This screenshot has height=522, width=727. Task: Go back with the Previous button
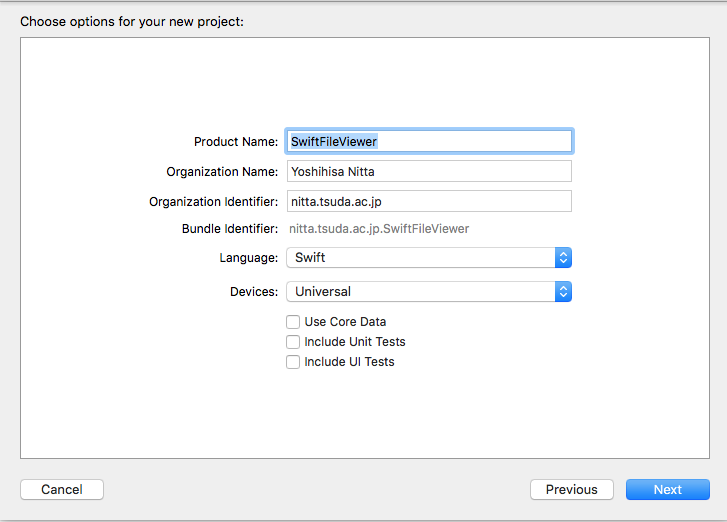click(x=571, y=489)
